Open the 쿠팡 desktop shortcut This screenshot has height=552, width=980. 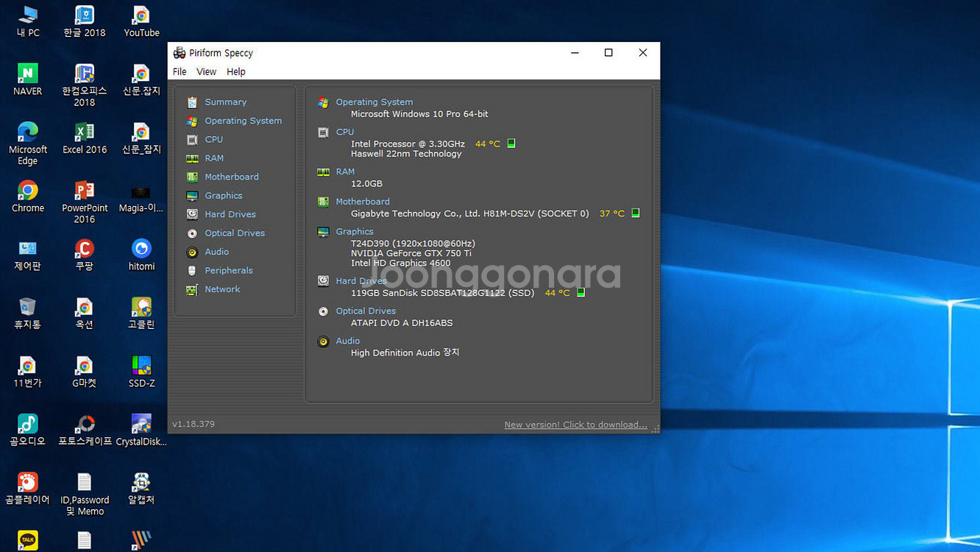[x=85, y=255]
